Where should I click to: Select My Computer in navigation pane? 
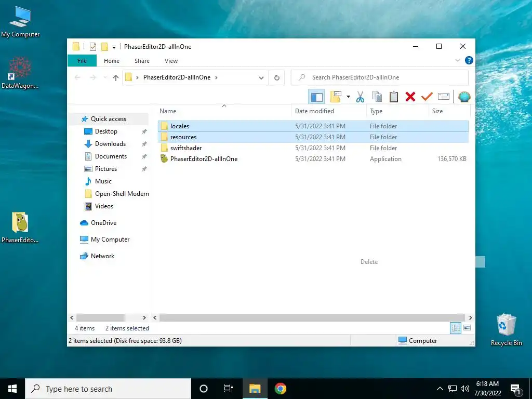(110, 240)
